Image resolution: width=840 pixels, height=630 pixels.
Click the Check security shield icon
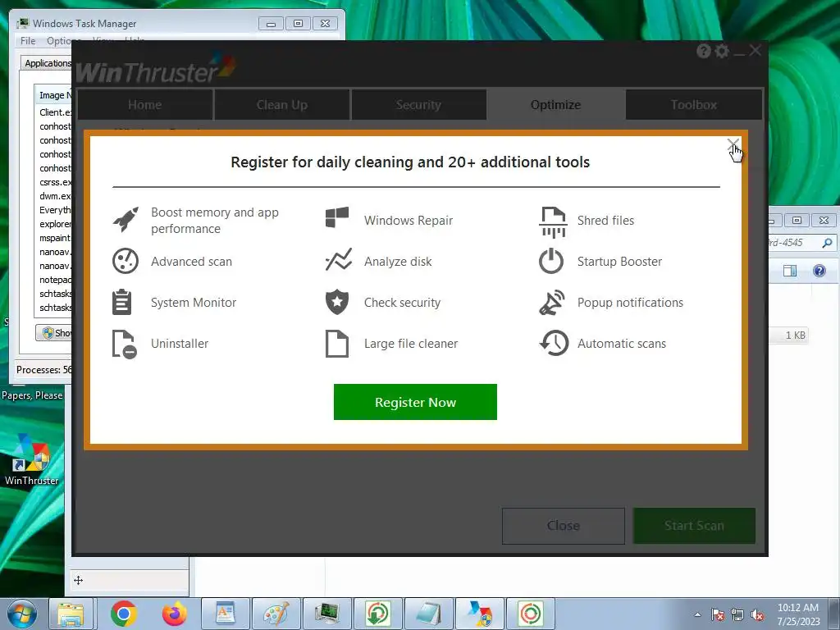(337, 303)
